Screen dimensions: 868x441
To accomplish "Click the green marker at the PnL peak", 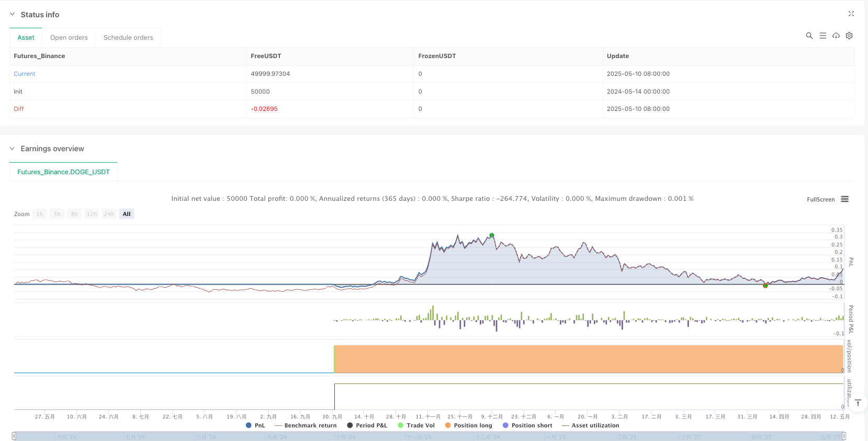I will pyautogui.click(x=492, y=235).
